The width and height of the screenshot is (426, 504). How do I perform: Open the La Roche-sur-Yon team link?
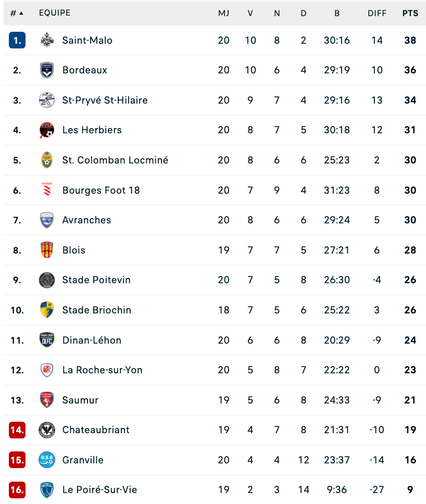point(102,370)
